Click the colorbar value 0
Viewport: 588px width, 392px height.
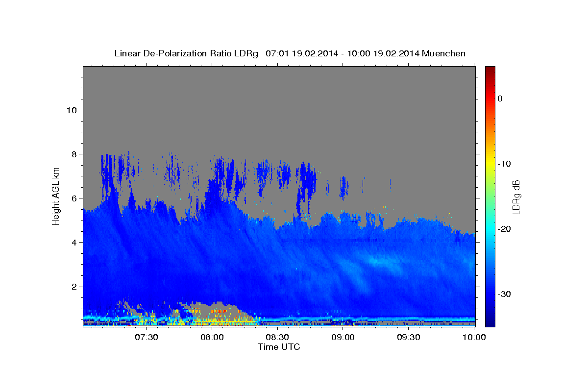[500, 98]
